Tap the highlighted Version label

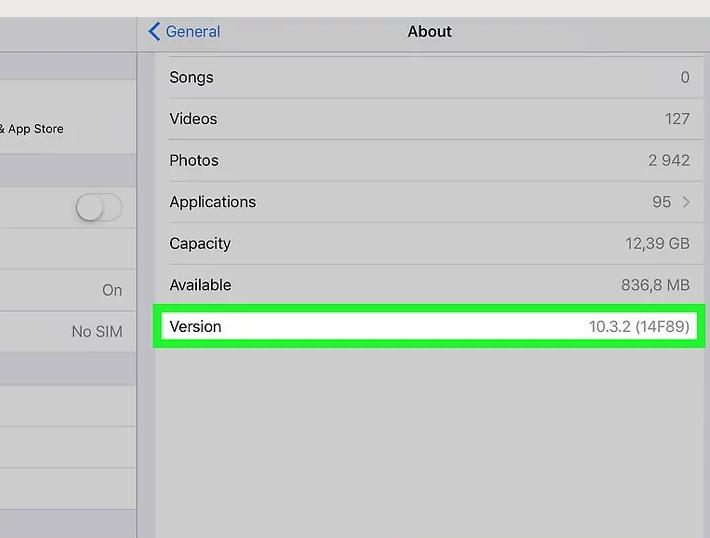click(195, 327)
